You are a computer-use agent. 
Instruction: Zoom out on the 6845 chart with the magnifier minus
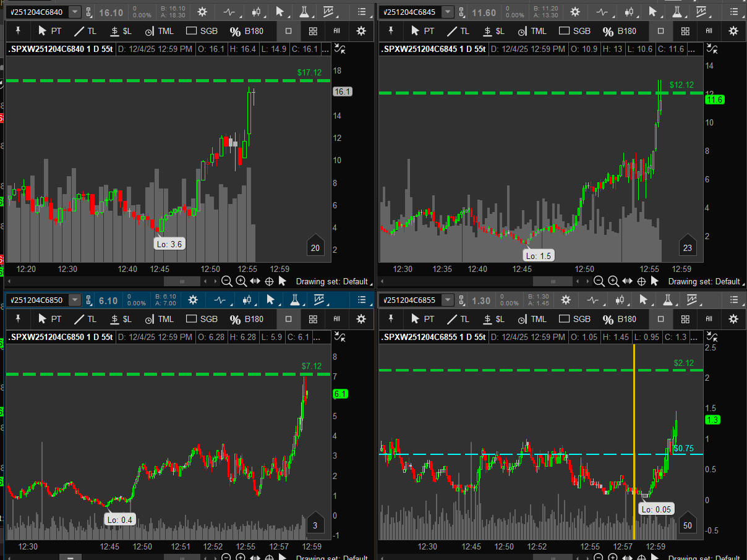(599, 281)
